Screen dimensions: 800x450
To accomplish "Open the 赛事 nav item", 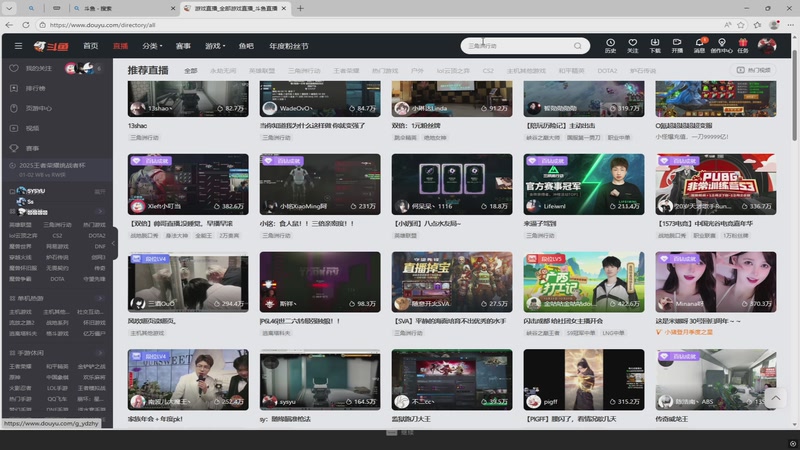I will (x=183, y=46).
